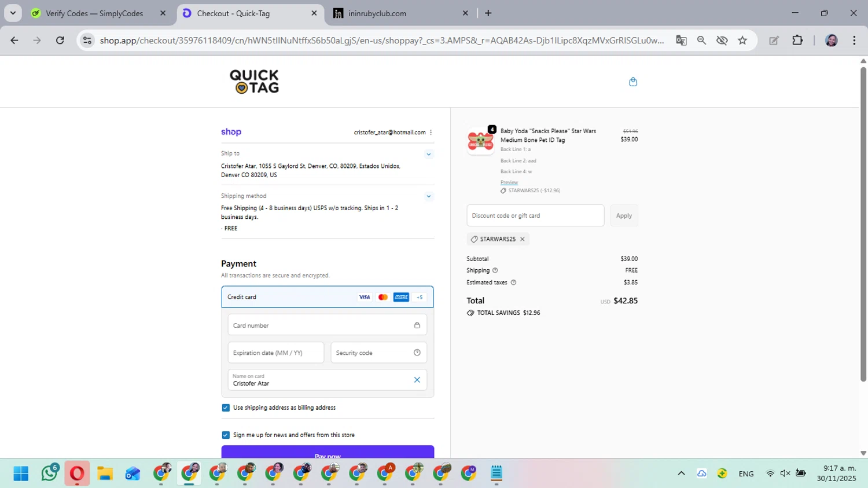
Task: Show the +5 more payment cards
Action: (420, 297)
